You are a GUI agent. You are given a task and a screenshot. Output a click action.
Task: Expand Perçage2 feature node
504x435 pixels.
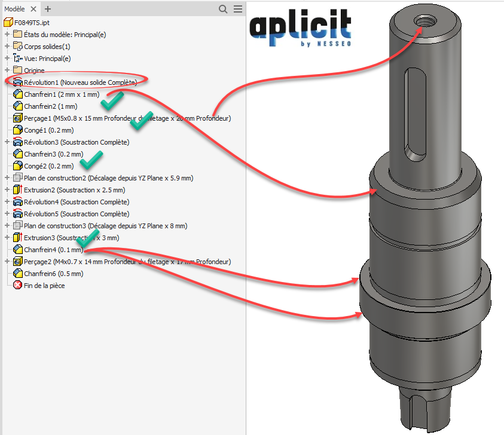point(7,261)
